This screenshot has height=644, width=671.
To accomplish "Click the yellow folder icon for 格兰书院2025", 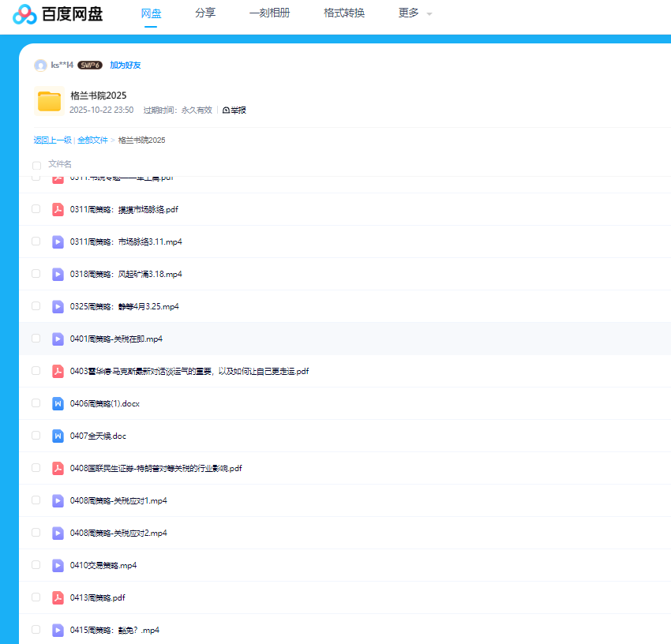I will (x=49, y=102).
